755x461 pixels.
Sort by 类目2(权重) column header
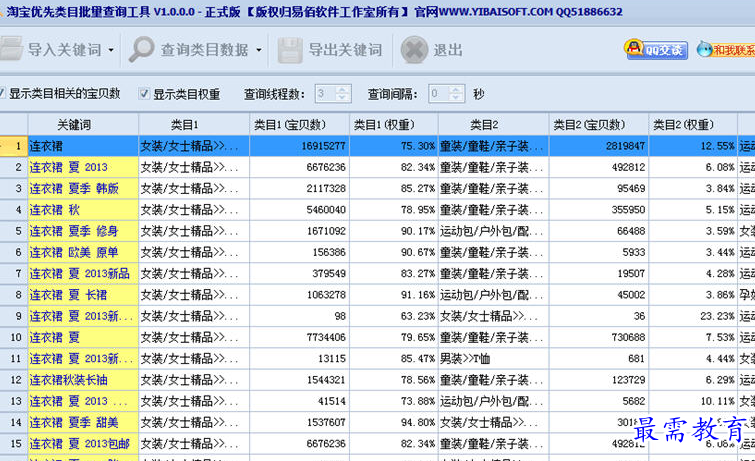point(693,125)
